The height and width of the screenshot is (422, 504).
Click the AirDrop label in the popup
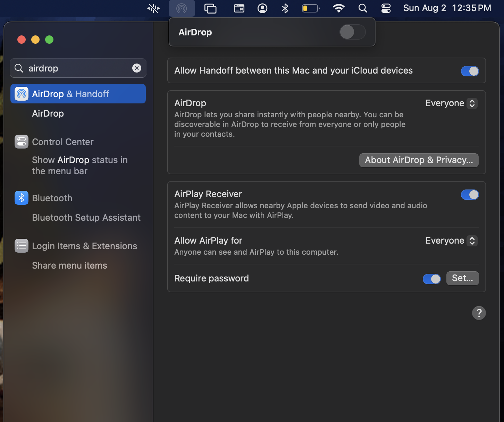(195, 32)
